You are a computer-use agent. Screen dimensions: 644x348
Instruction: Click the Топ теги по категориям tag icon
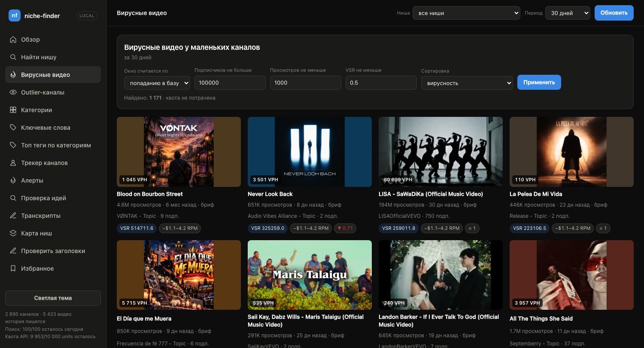(x=13, y=145)
